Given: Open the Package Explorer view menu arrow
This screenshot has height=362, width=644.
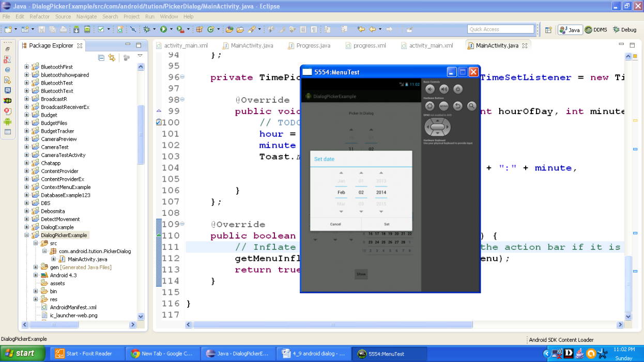Looking at the screenshot, I should click(140, 56).
